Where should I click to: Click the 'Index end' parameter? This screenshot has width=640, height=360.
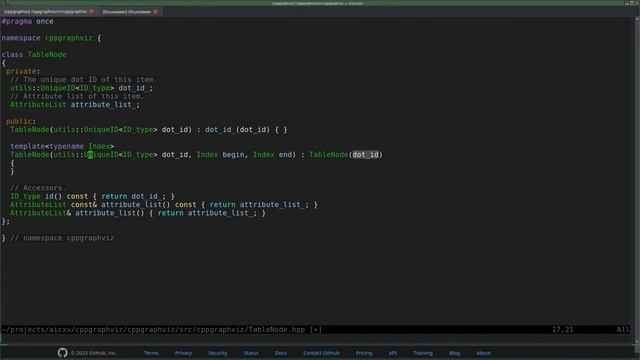[x=273, y=155]
